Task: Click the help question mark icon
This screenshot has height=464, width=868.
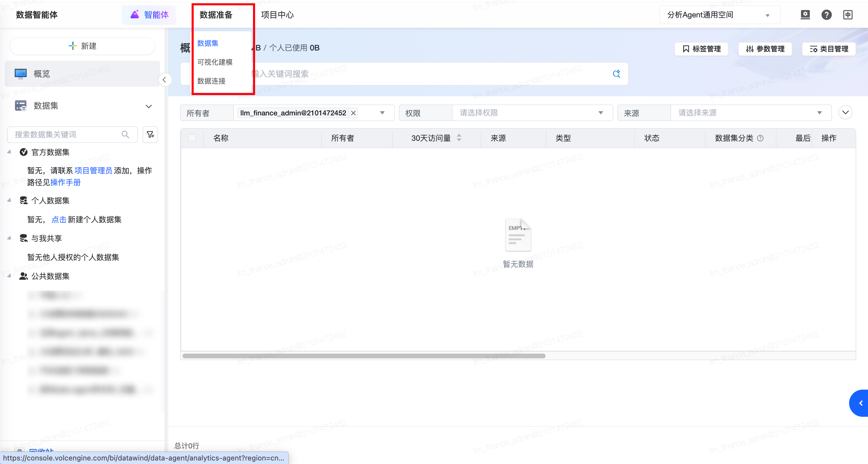Action: pyautogui.click(x=826, y=15)
